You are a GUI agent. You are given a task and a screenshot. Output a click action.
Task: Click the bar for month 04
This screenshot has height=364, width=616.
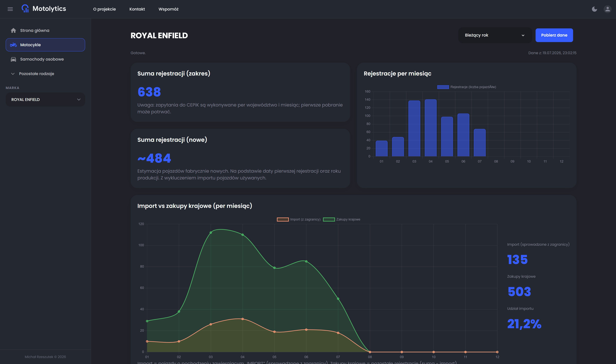coord(431,128)
